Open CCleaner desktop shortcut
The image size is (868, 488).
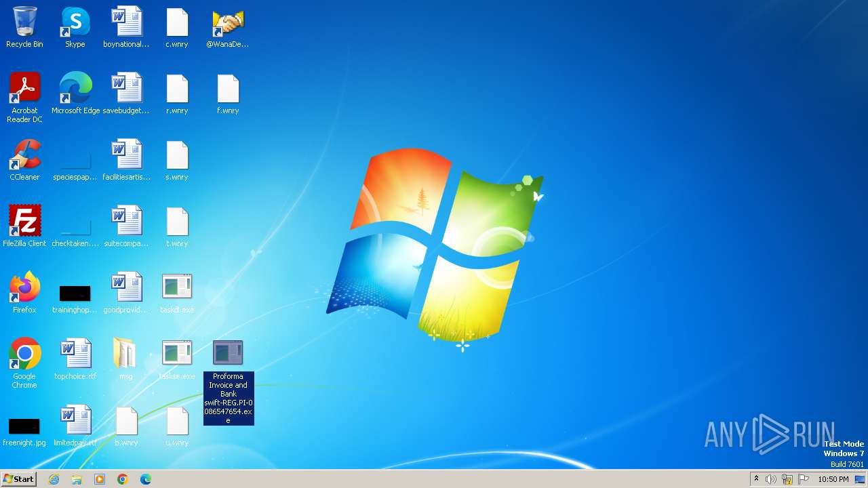click(x=24, y=160)
